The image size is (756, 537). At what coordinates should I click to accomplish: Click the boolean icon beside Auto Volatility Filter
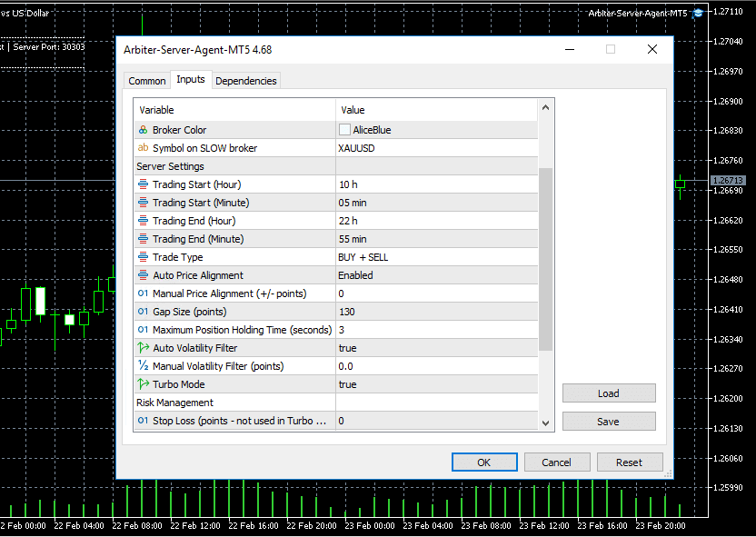pos(144,348)
